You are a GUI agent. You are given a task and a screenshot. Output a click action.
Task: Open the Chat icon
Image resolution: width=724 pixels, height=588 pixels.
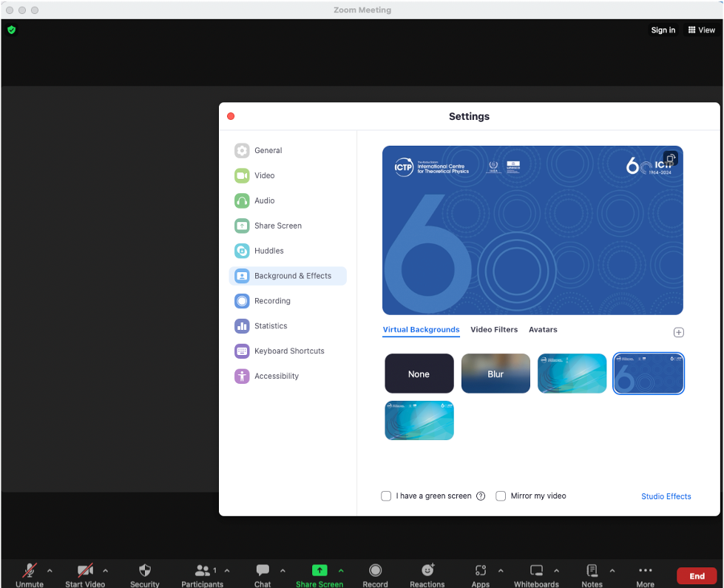263,570
